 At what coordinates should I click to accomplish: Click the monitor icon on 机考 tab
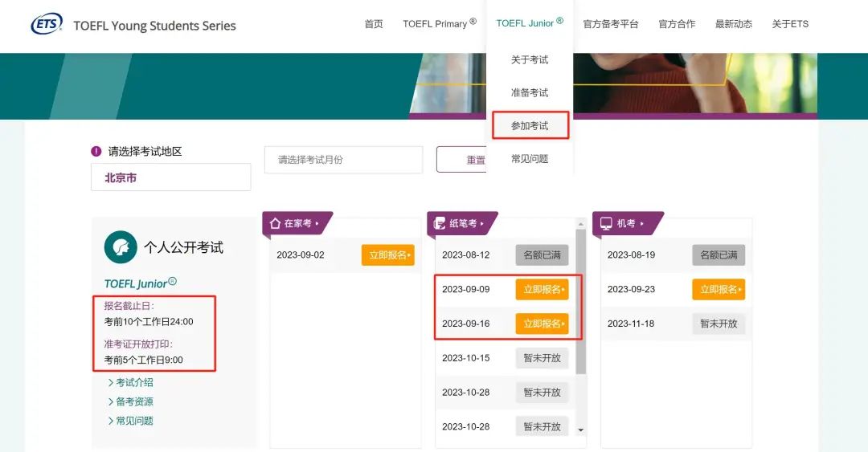pyautogui.click(x=606, y=223)
